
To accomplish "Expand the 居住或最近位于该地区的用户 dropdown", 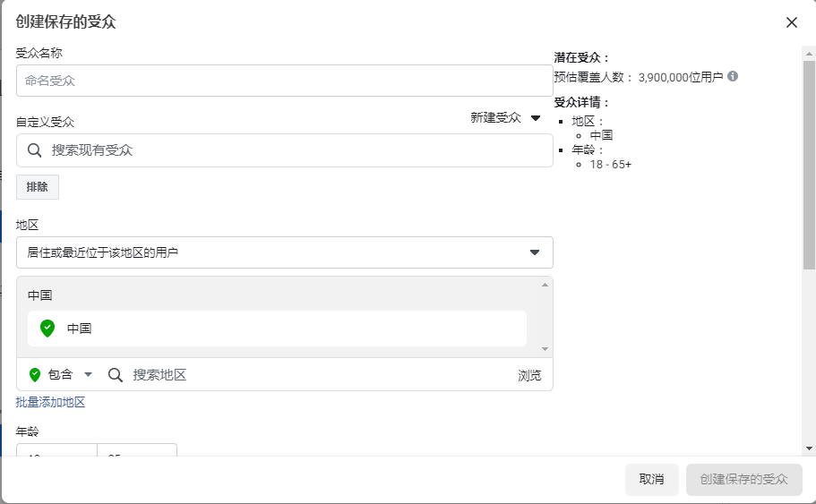I will [x=284, y=252].
